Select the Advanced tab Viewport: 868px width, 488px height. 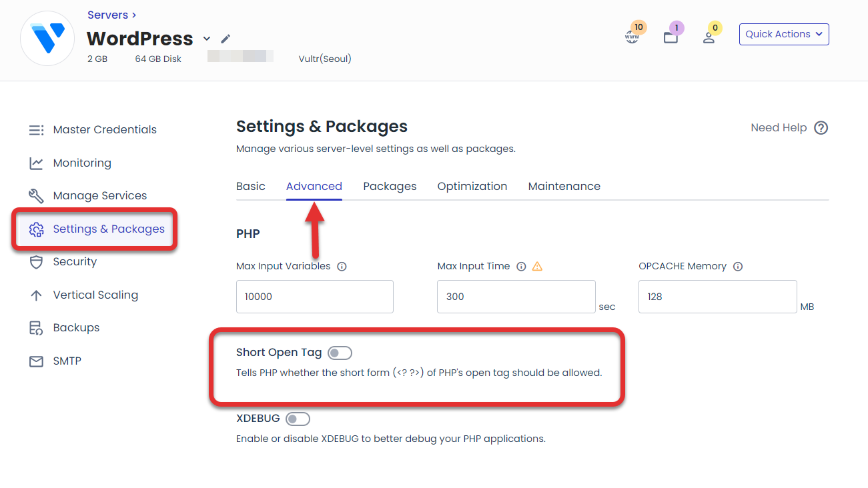coord(314,187)
